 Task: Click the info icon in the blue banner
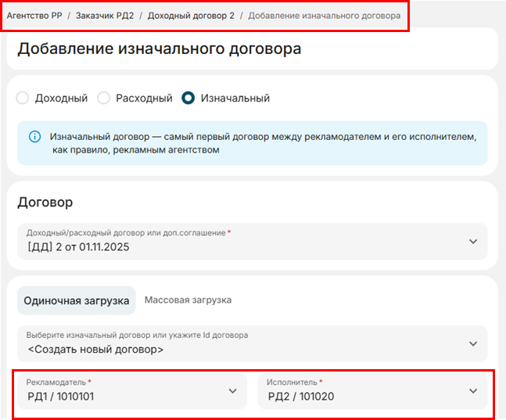34,136
